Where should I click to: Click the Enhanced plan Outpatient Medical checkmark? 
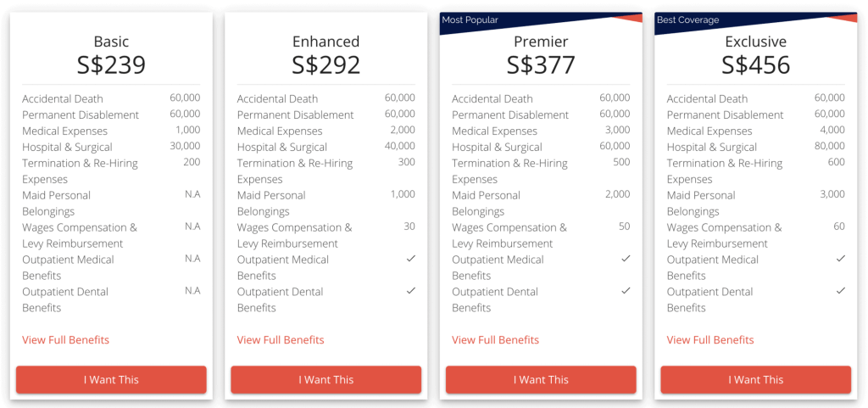coord(411,259)
